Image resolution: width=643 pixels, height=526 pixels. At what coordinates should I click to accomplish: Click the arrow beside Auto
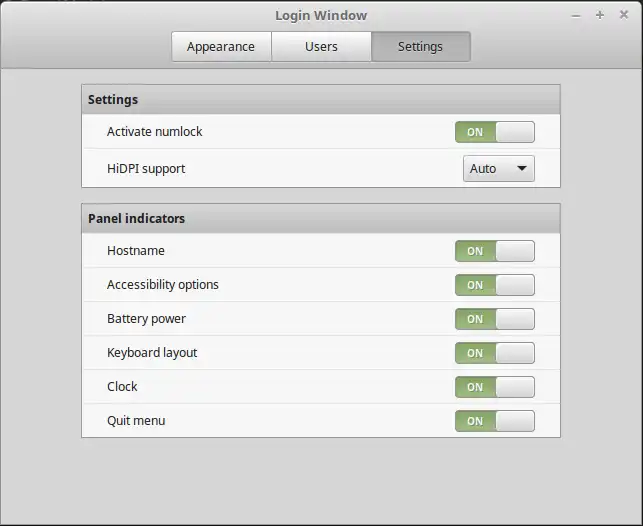pyautogui.click(x=522, y=168)
